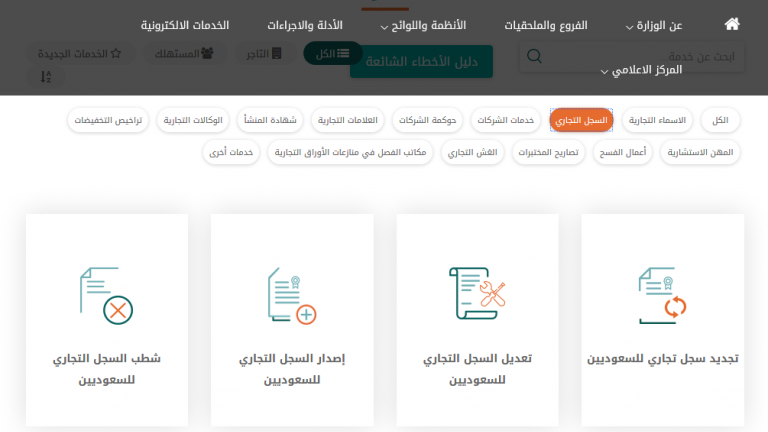This screenshot has width=768, height=432.
Task: Open the الأدلة والاجراءات menu item
Action: pos(305,25)
